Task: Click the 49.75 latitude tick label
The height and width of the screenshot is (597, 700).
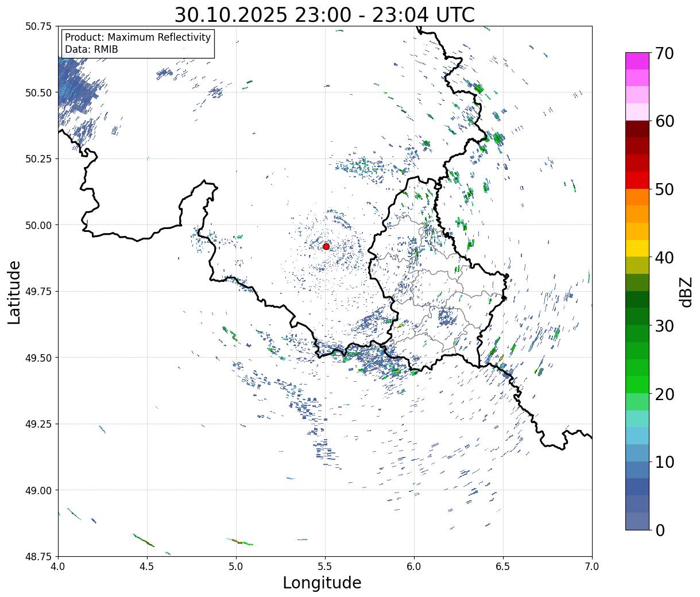Action: 38,292
